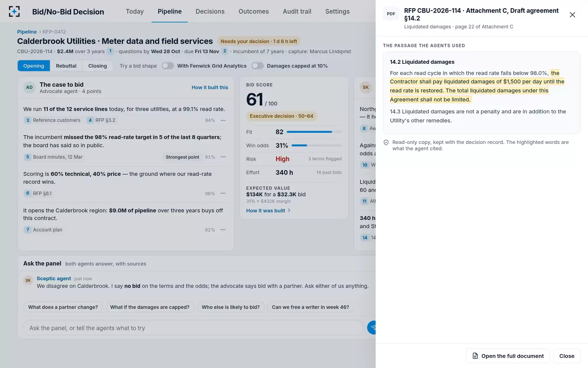This screenshot has height=368, width=588.
Task: Select the Closing segment
Action: (x=98, y=66)
